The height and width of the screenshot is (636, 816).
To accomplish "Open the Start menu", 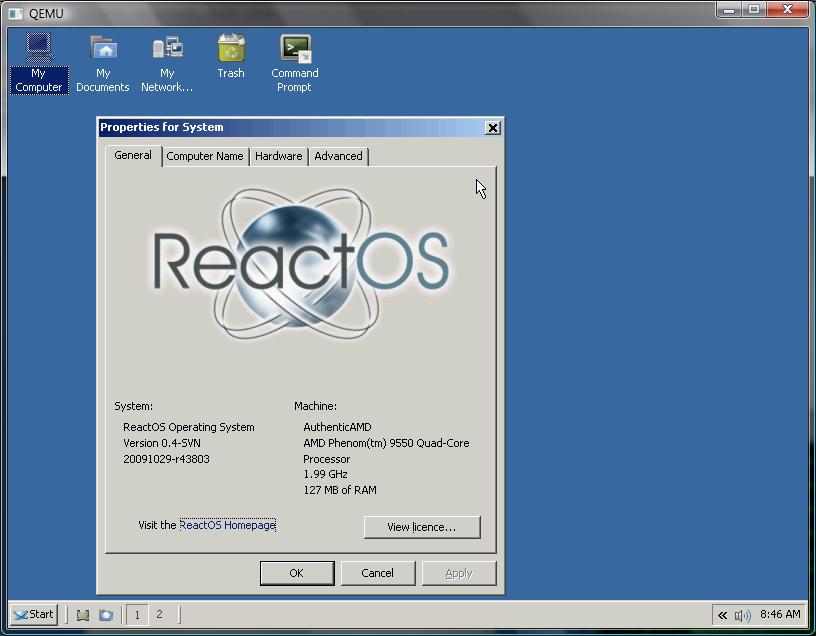I will [33, 614].
